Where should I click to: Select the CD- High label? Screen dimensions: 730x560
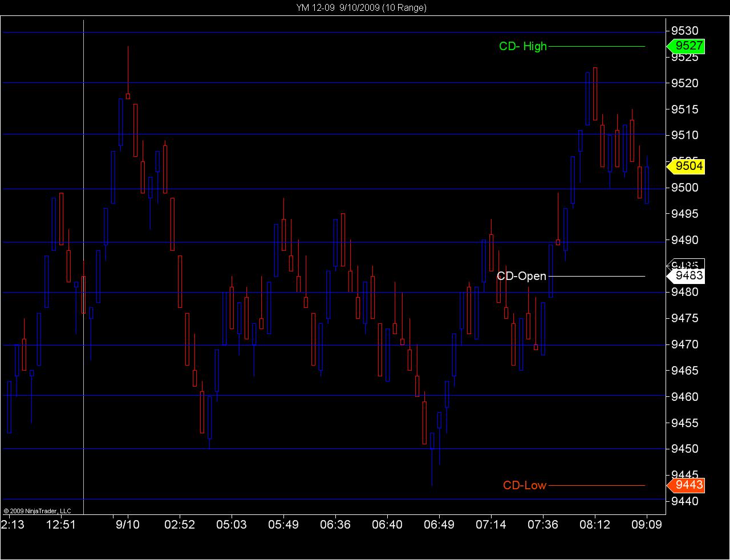point(522,46)
